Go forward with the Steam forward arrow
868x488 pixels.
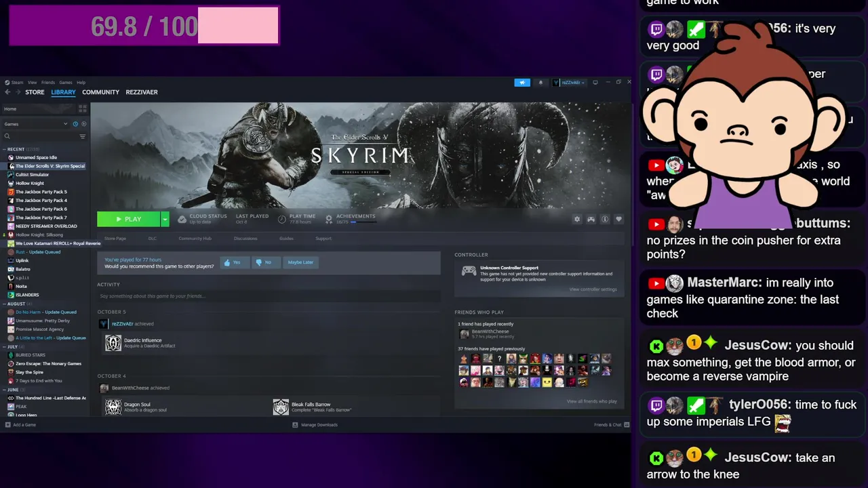click(17, 92)
